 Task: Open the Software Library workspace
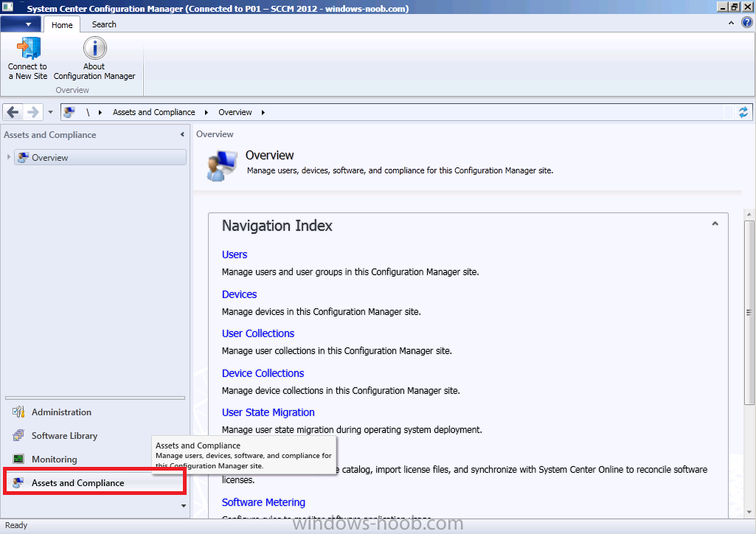click(x=64, y=436)
